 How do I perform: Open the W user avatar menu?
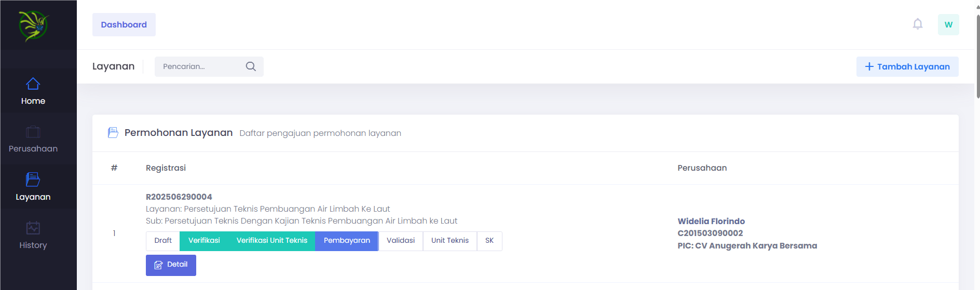(x=948, y=25)
